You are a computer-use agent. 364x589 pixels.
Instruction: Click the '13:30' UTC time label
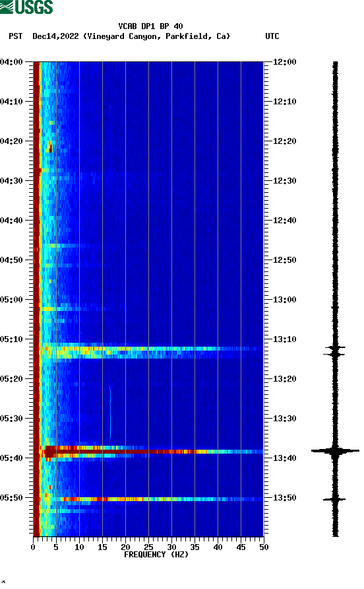[284, 419]
